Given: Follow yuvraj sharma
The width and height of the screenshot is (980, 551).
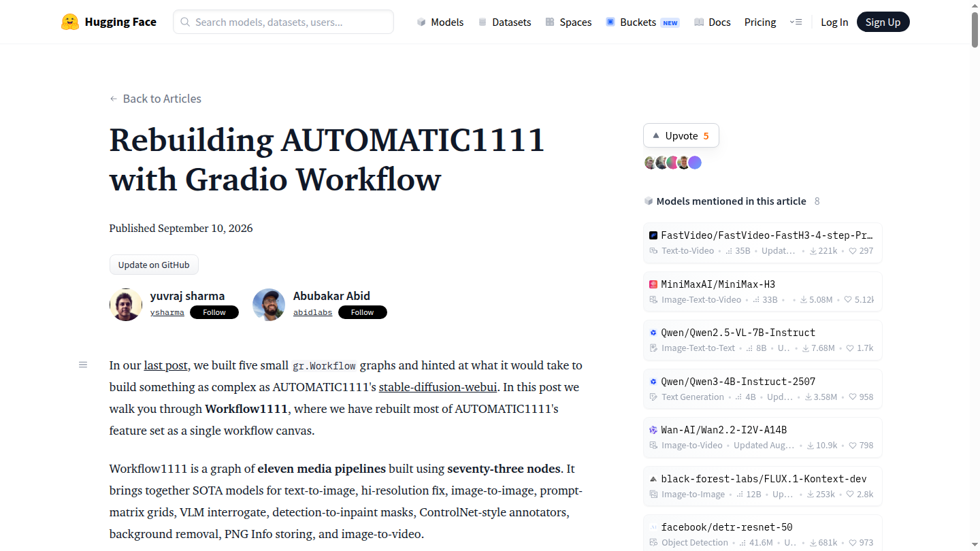Looking at the screenshot, I should [214, 312].
